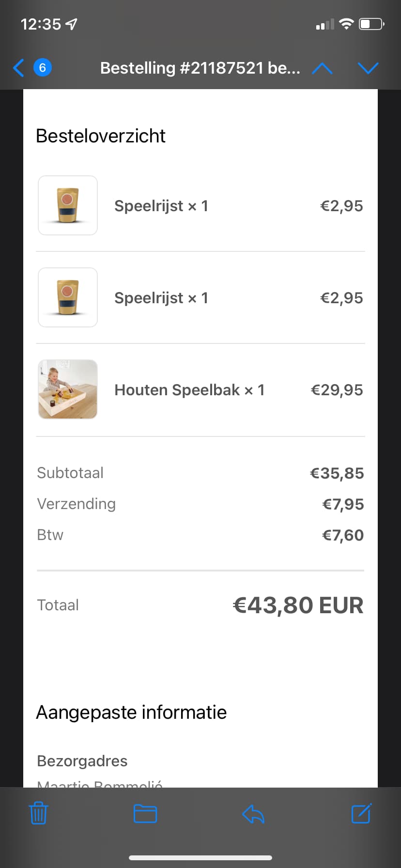Tap the first Speelrijst × 1 item name
Screen dimensions: 401x868
coord(161,206)
